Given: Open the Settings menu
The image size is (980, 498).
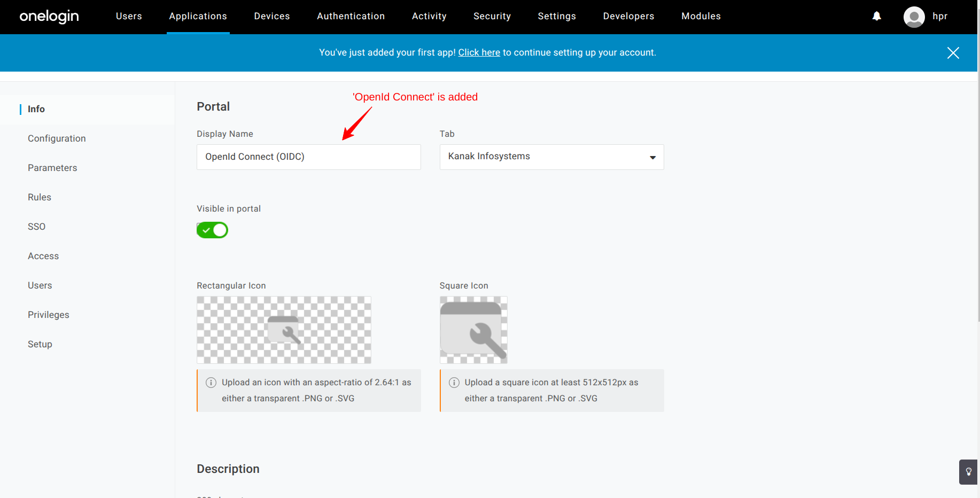Looking at the screenshot, I should tap(557, 16).
